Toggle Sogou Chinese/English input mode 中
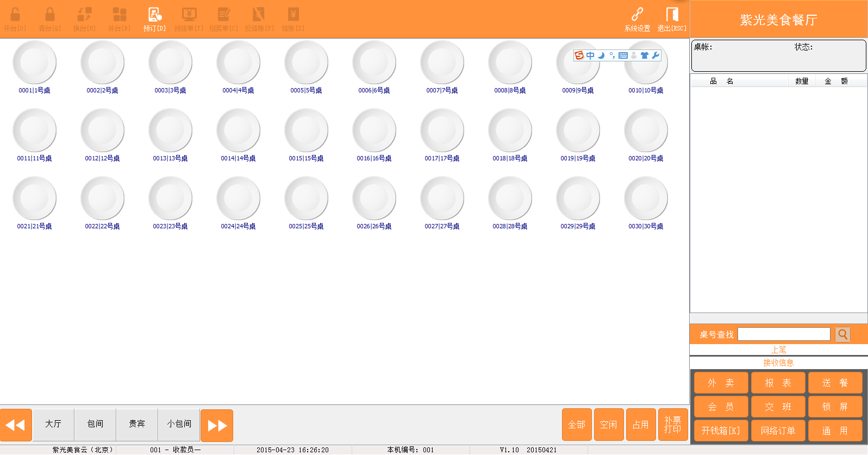The width and height of the screenshot is (868, 455). [590, 55]
